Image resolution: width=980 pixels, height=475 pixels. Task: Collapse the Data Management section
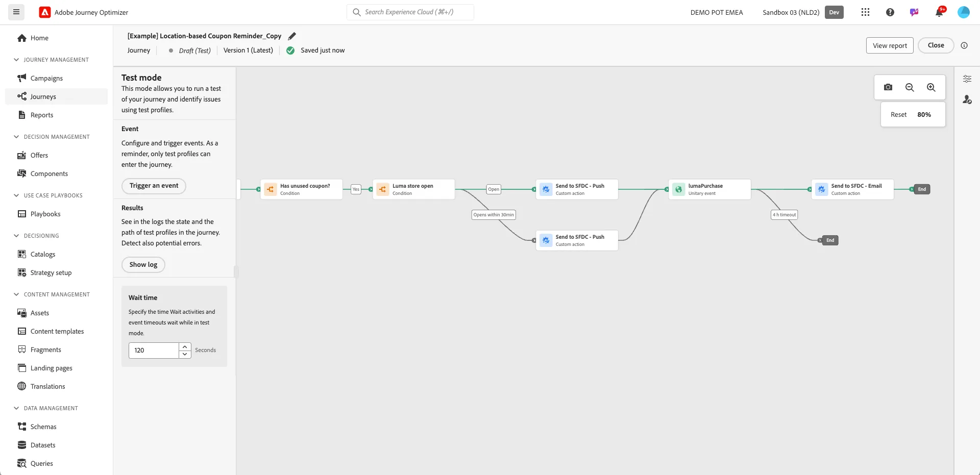coord(16,408)
